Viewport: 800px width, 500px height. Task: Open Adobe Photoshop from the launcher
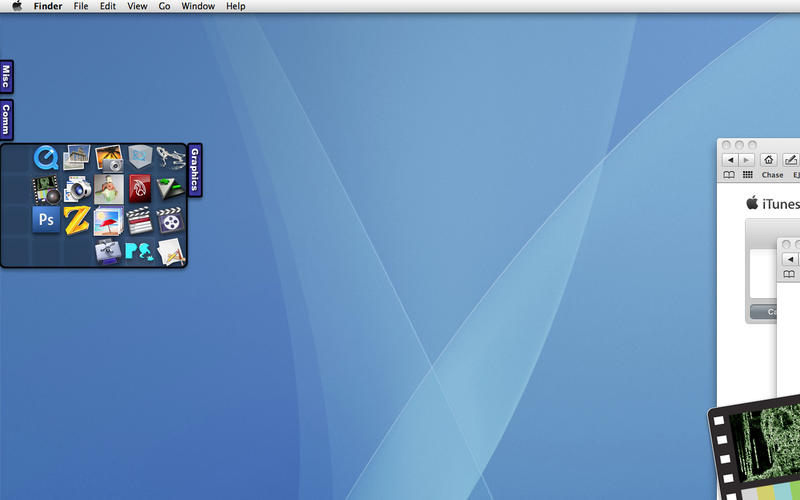click(x=46, y=220)
